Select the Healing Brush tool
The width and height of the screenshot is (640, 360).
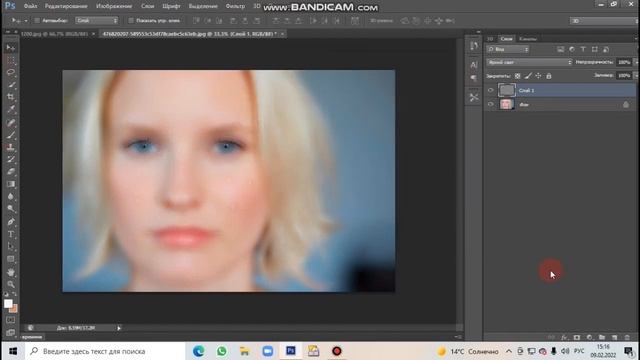coord(11,122)
